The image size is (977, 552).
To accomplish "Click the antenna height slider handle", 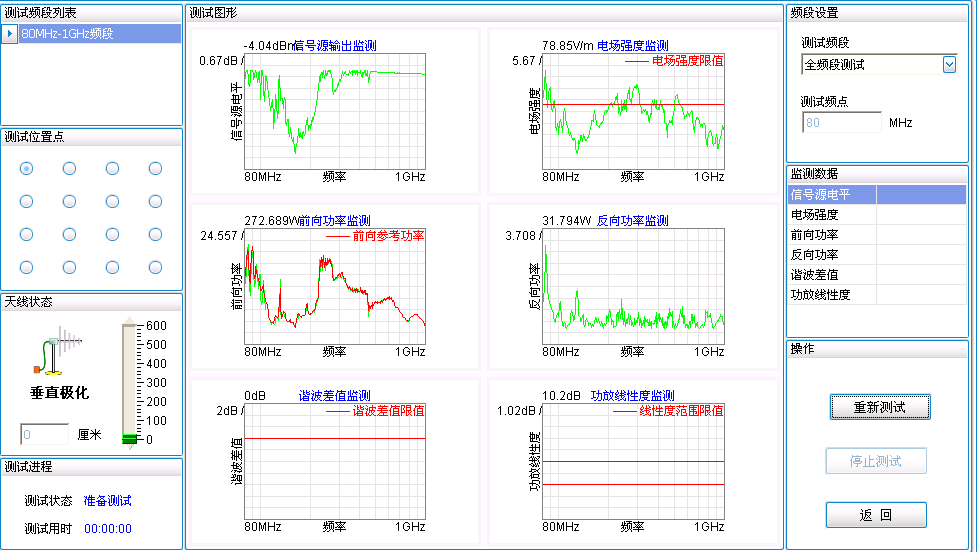I will tap(129, 439).
